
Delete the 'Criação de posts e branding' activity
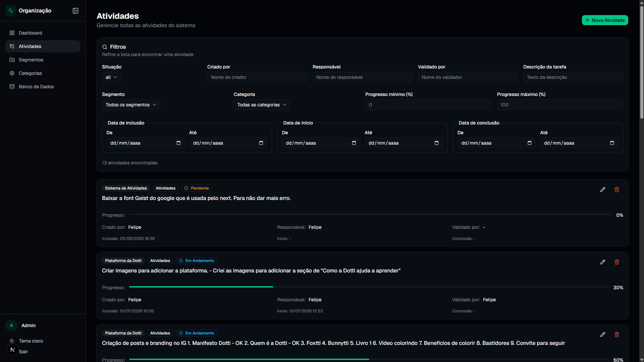617,334
